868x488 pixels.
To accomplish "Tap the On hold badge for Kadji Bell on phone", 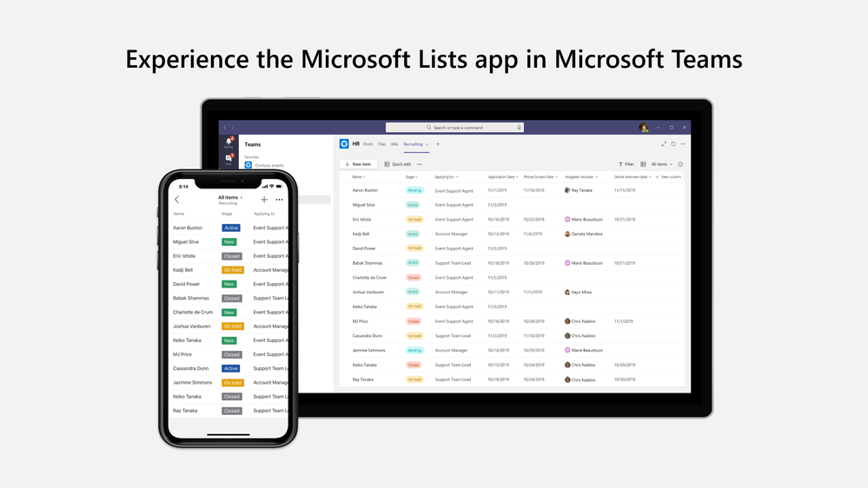I will tap(233, 270).
